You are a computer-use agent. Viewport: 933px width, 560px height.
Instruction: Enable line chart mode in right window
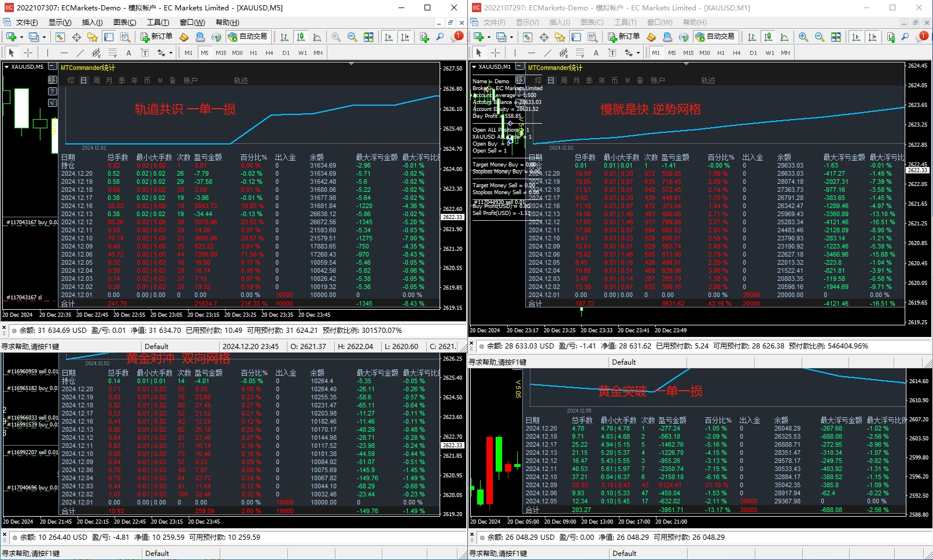[x=784, y=37]
